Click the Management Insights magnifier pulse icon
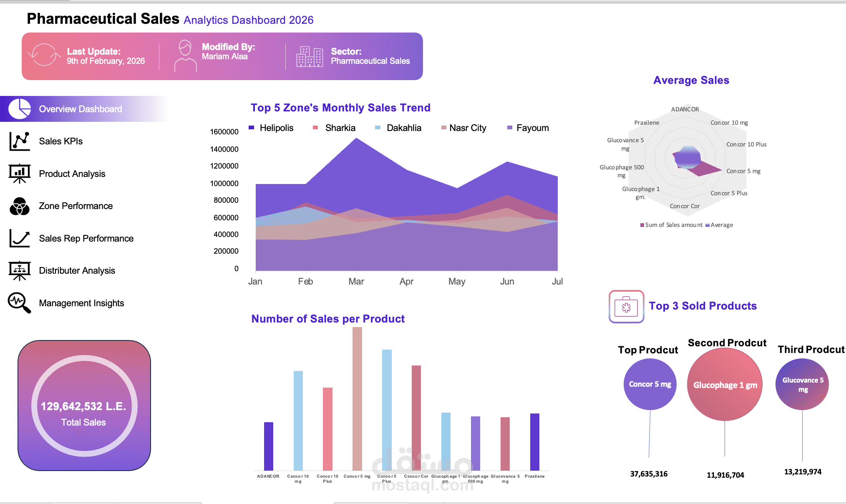Screen dimensions: 846x504 click(x=20, y=303)
